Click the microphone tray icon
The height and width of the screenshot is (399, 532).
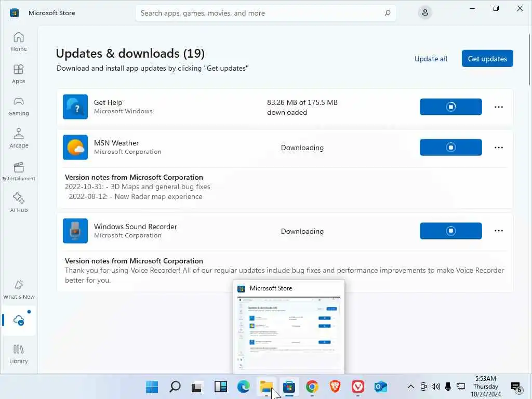[x=448, y=387]
